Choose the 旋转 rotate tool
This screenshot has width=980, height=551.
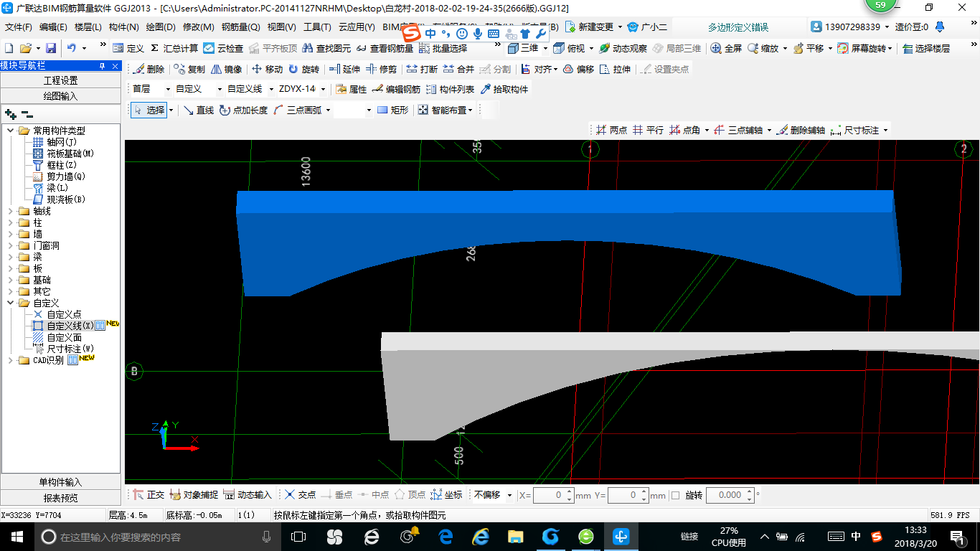point(303,69)
